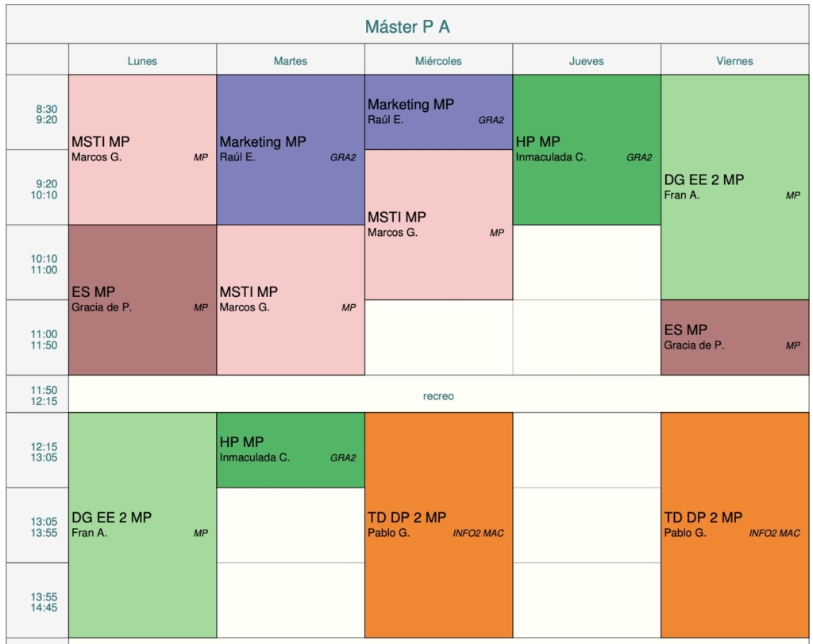Image resolution: width=813 pixels, height=644 pixels.
Task: Open Wednesday's MSTI MP class block
Action: (x=438, y=225)
